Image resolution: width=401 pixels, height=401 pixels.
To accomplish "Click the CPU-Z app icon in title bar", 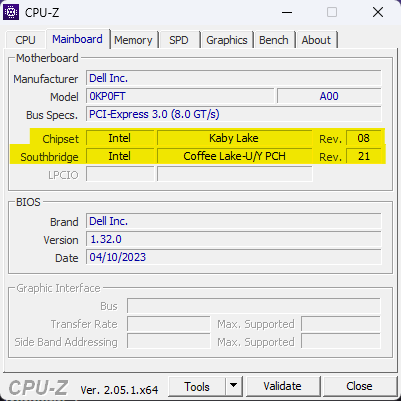I will (11, 13).
